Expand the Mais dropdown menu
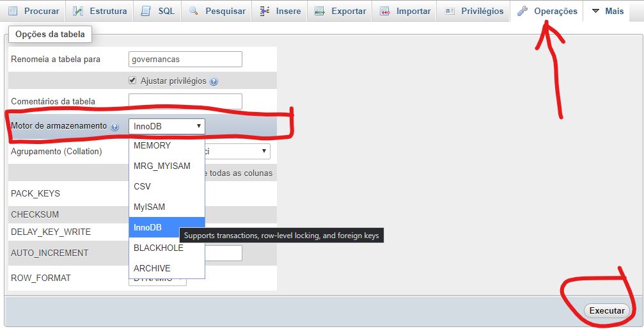This screenshot has width=644, height=329. tap(608, 11)
